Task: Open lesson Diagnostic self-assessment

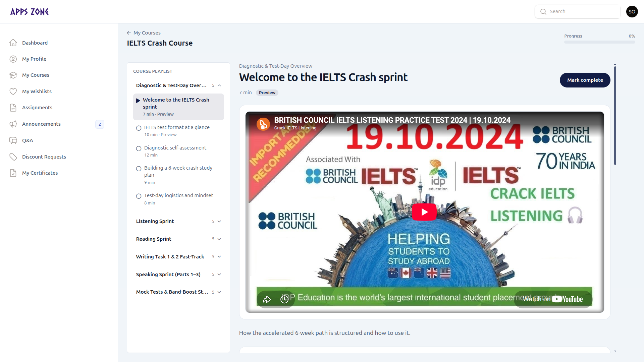Action: click(x=178, y=151)
